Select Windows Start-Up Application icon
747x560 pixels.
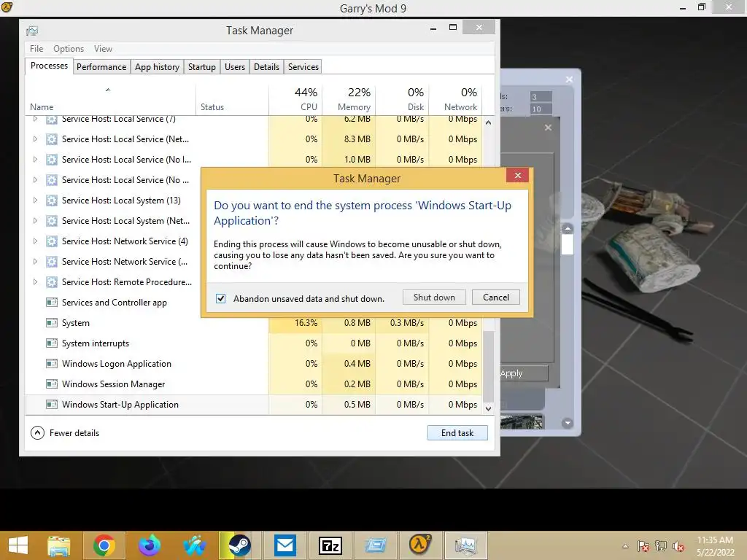(52, 404)
